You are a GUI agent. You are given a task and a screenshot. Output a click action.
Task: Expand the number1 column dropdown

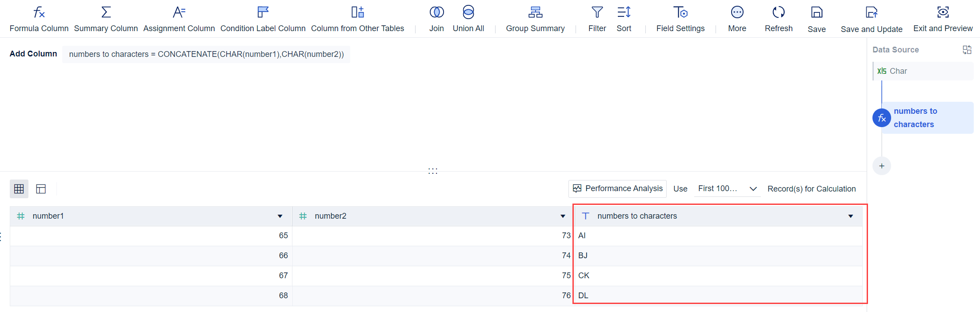[x=280, y=216]
